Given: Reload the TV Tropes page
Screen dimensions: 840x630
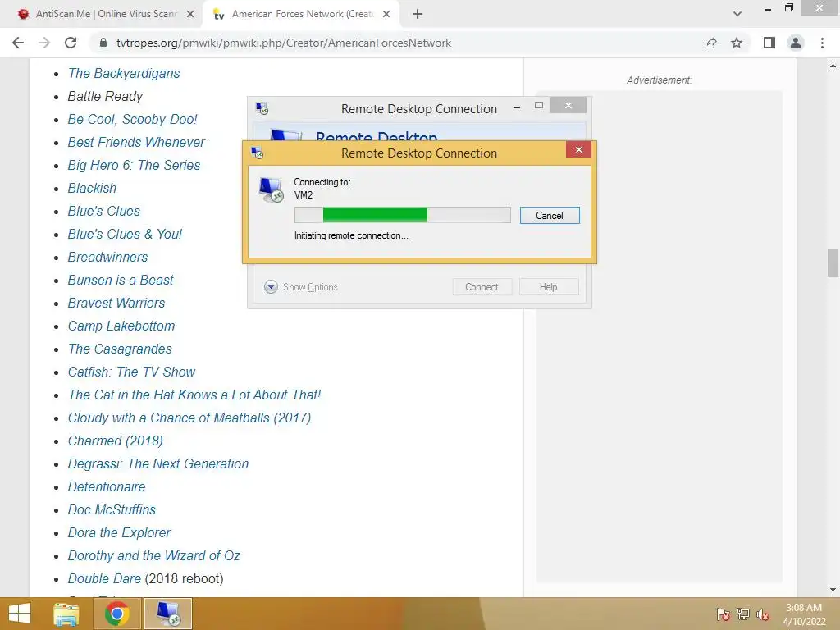Looking at the screenshot, I should (71, 43).
